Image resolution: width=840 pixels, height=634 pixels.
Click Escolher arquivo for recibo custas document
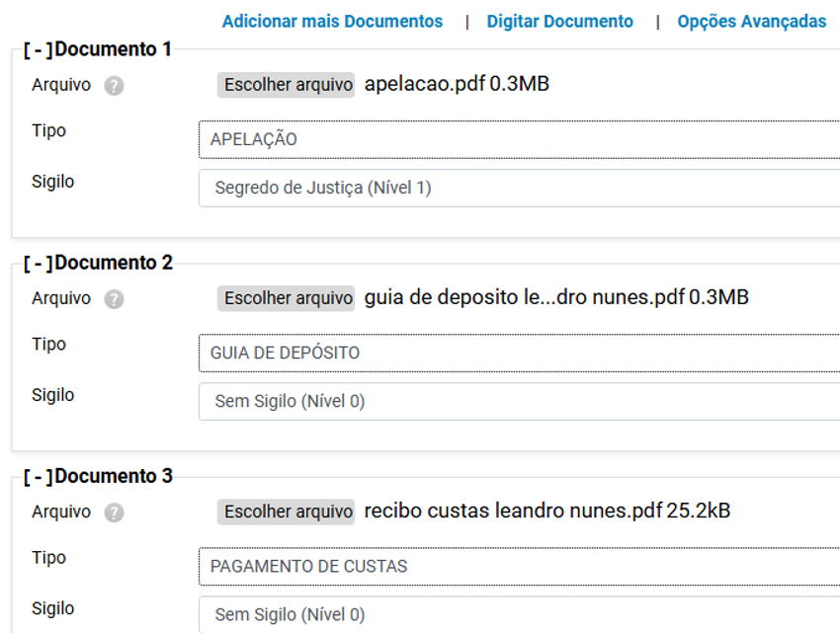[x=286, y=513]
